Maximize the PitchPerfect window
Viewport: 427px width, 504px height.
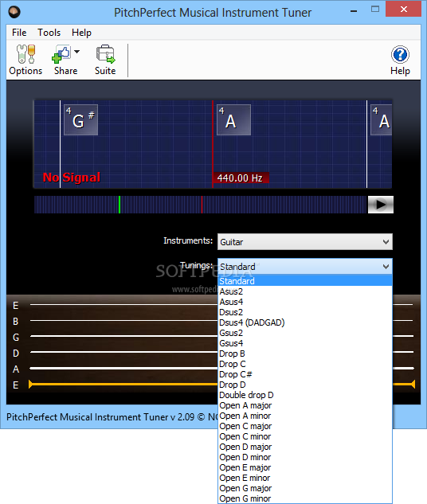pyautogui.click(x=375, y=10)
